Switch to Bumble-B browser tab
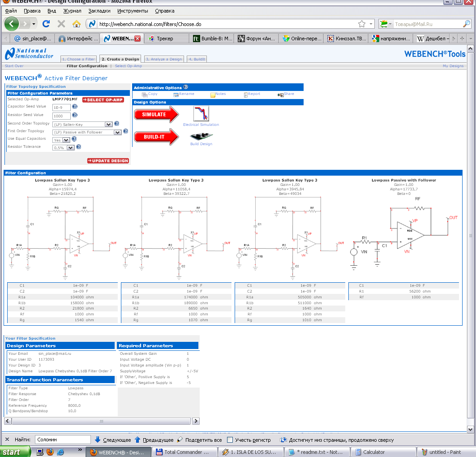476x457 pixels. point(213,39)
